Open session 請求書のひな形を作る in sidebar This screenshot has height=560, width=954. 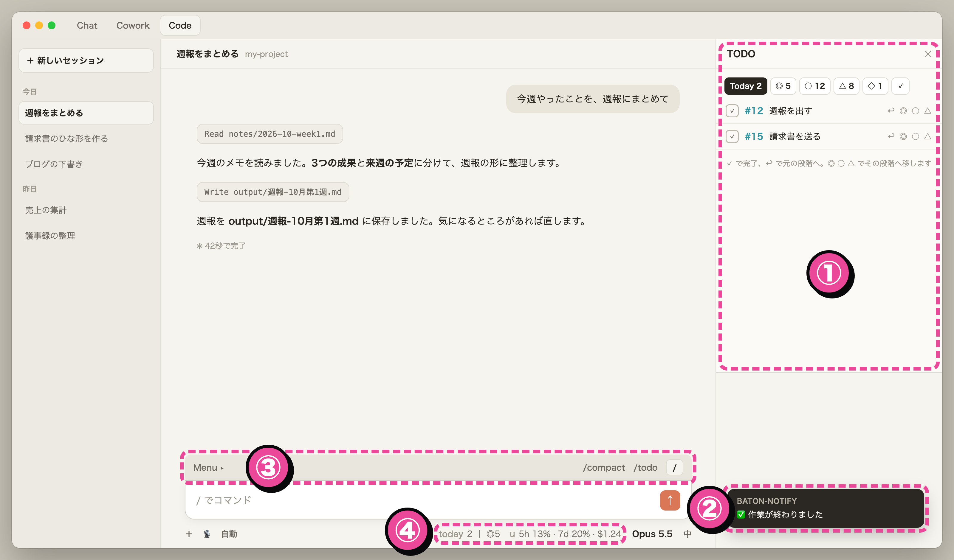coord(86,139)
